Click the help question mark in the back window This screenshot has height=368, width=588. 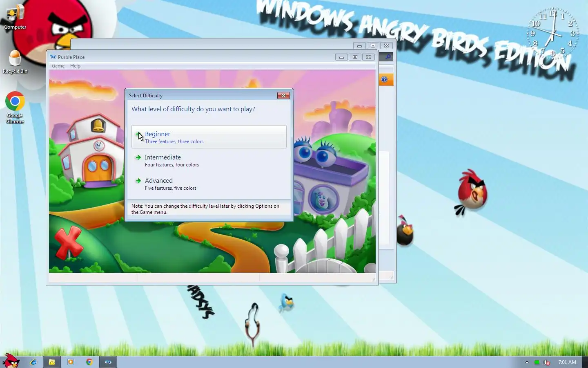click(384, 79)
